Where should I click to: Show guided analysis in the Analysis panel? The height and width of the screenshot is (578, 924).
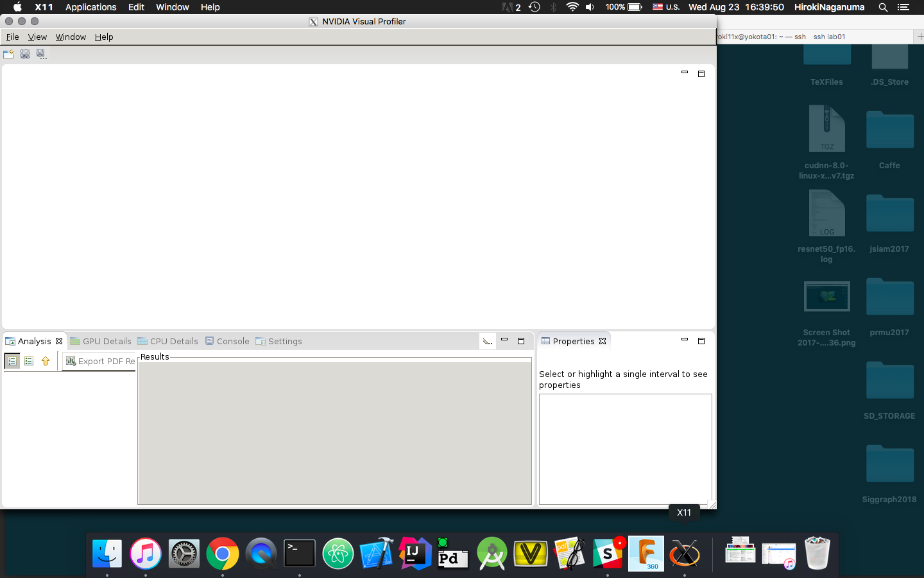click(x=12, y=361)
